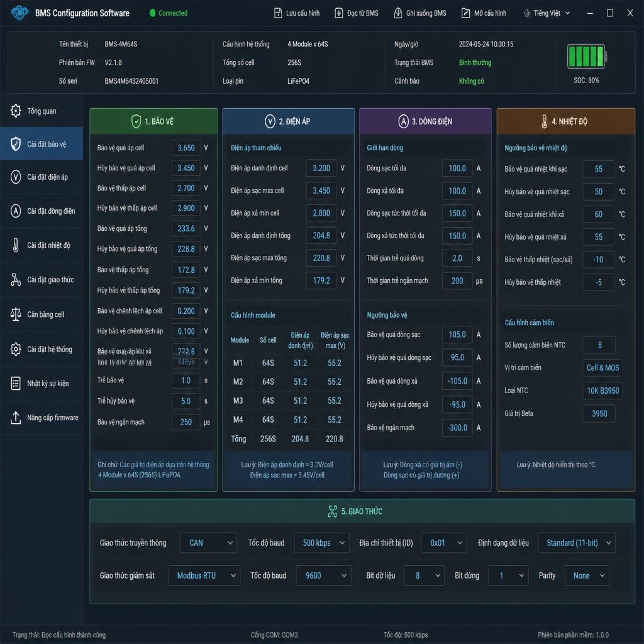Click the Mở cấu hình open-file icon

[x=465, y=13]
